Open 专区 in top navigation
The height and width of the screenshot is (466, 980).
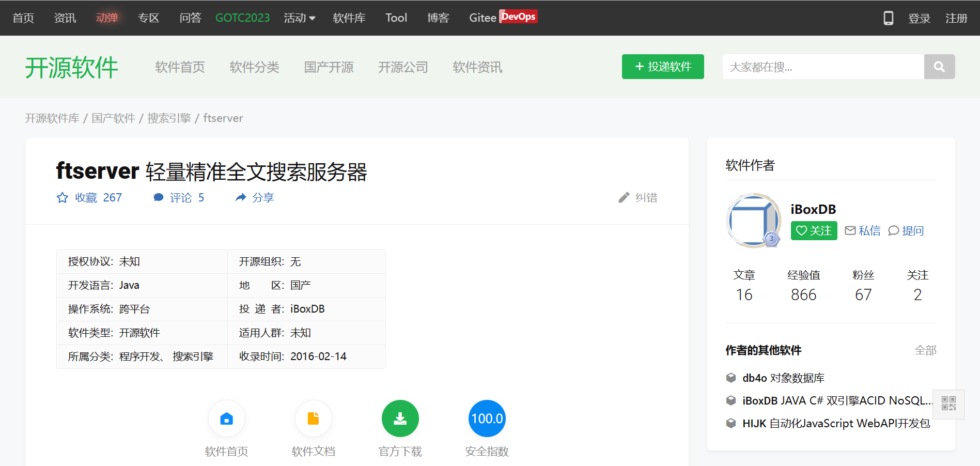pyautogui.click(x=149, y=18)
